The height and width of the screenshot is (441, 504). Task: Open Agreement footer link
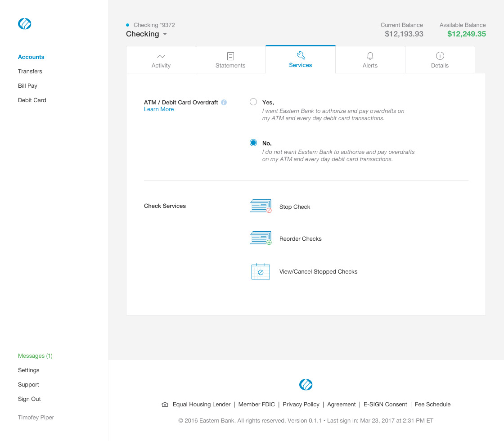click(342, 405)
